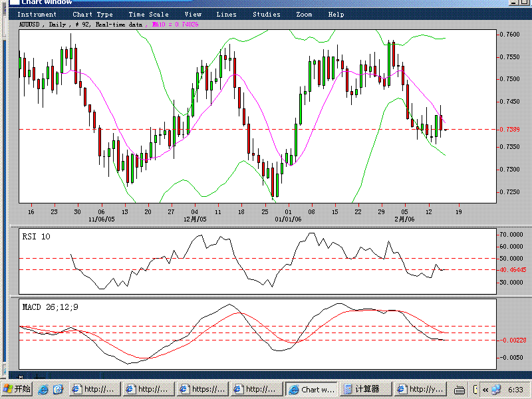Switch to the https taskbar window

[203, 389]
